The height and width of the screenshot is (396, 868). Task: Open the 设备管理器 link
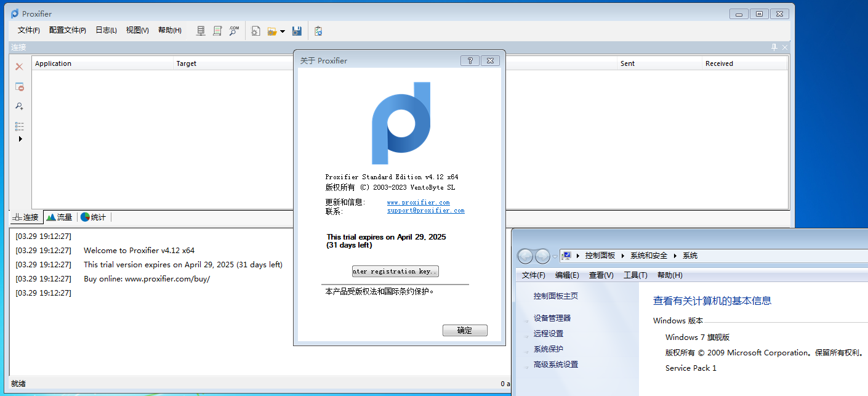pos(552,318)
